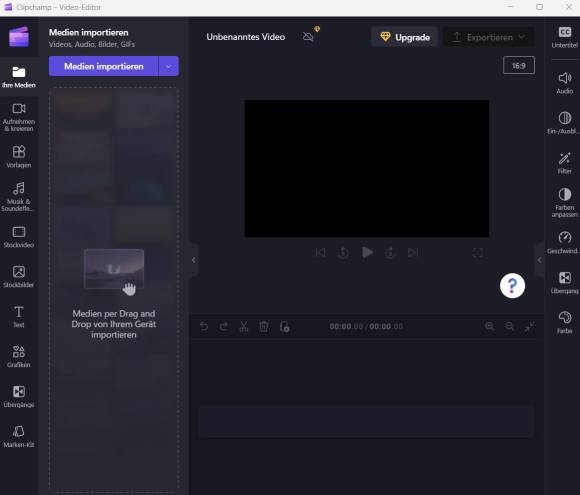The height and width of the screenshot is (495, 580).
Task: Open Aufnehmen & kreieren panel
Action: (18, 117)
